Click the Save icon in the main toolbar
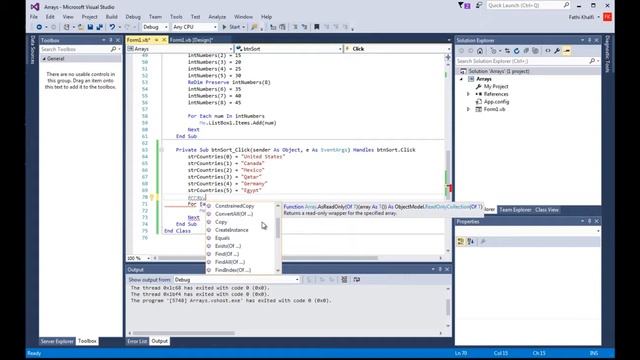Screen dimensions: 640x360 [x=90, y=27]
